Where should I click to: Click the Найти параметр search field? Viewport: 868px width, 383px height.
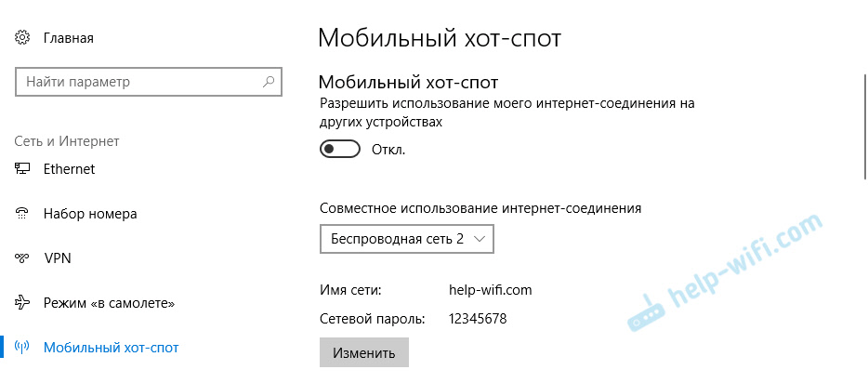tap(139, 82)
